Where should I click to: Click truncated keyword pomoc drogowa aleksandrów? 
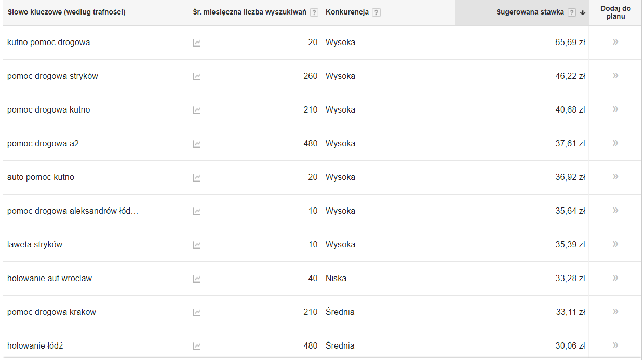73,211
